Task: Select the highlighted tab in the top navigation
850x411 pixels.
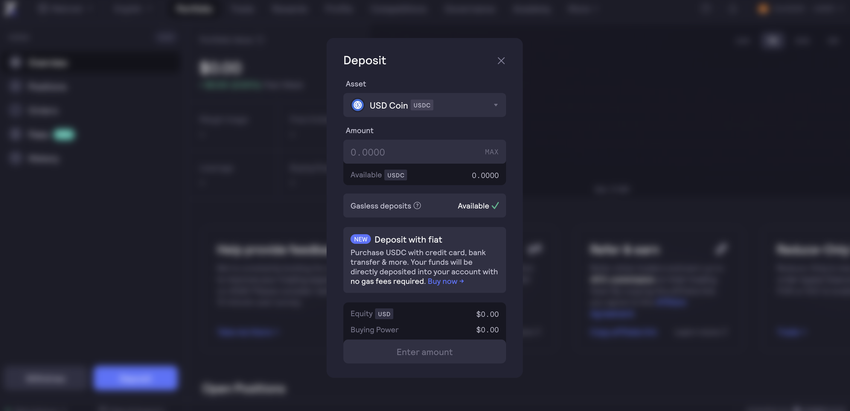Action: (194, 9)
